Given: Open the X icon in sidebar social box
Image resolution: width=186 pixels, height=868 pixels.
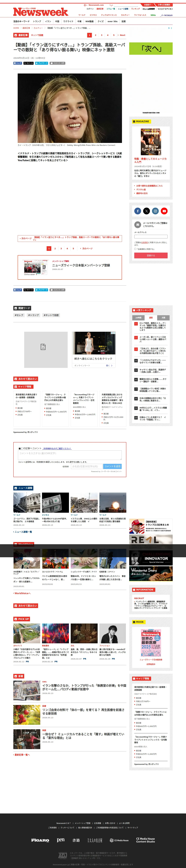Looking at the screenshot, I should click(146, 211).
